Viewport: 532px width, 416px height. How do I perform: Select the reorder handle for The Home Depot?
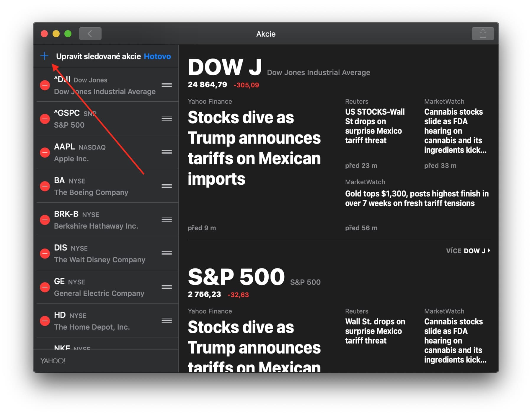pos(167,321)
